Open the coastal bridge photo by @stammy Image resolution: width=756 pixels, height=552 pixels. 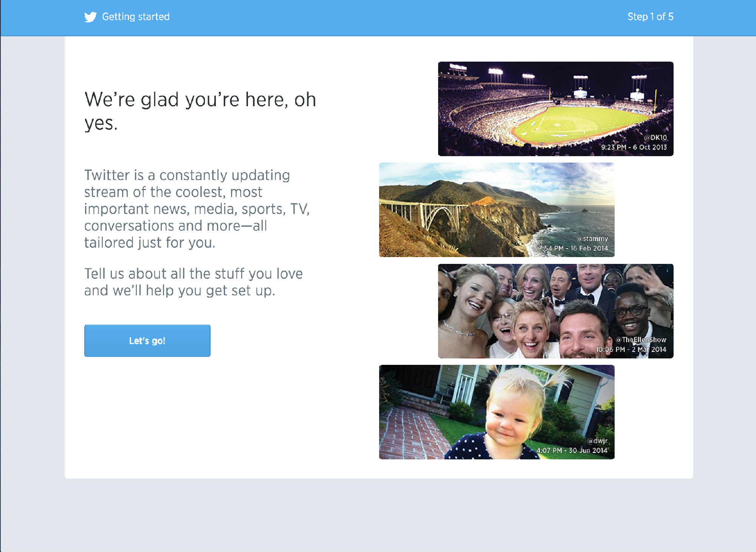coord(497,210)
